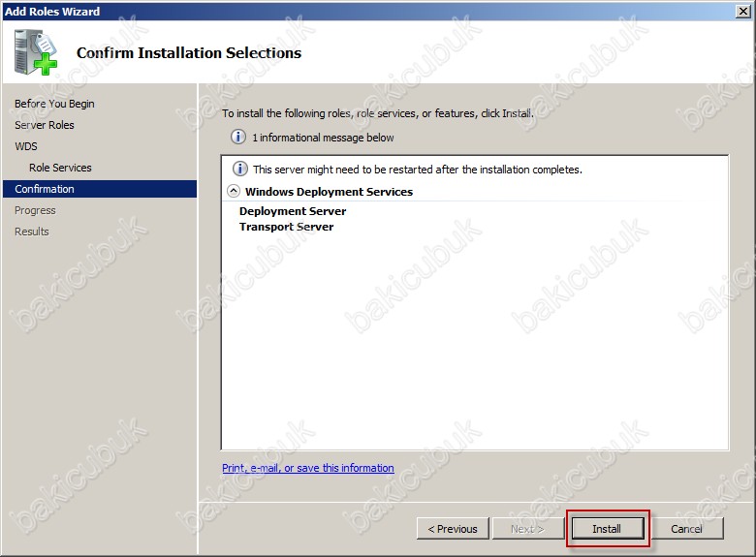The image size is (756, 557).
Task: Click the info icon beside restart warning
Action: click(240, 170)
